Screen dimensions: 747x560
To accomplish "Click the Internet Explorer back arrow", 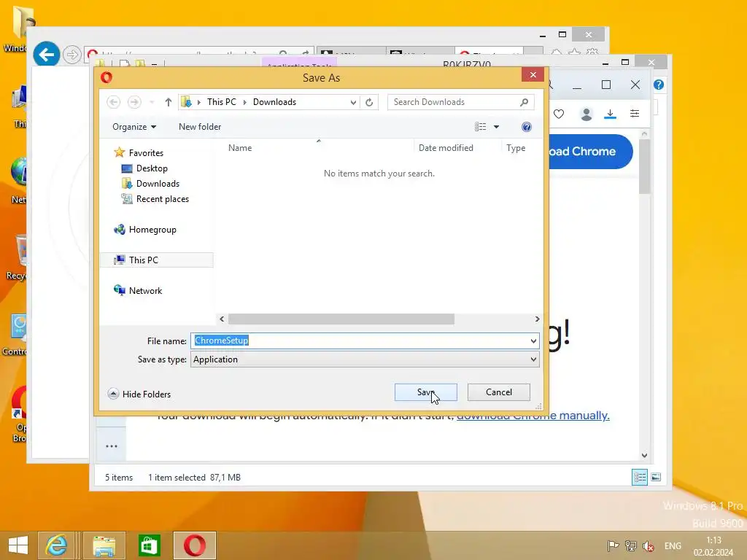I will pyautogui.click(x=46, y=55).
